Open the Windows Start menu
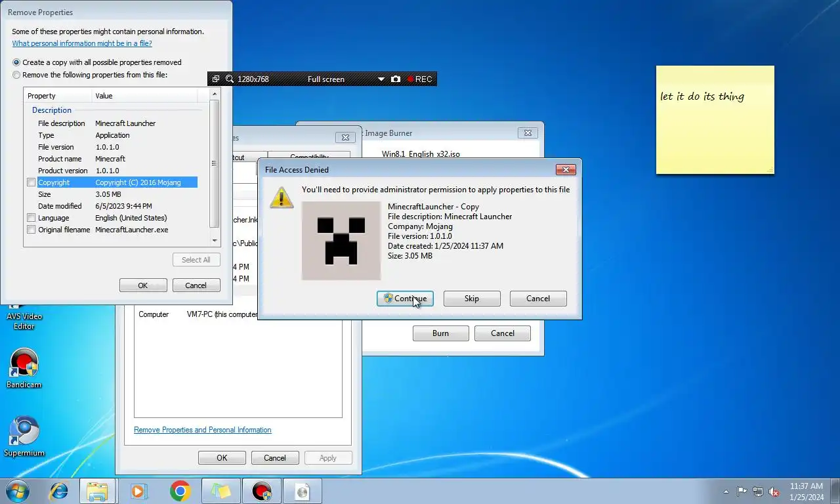The image size is (840, 504). 16,491
